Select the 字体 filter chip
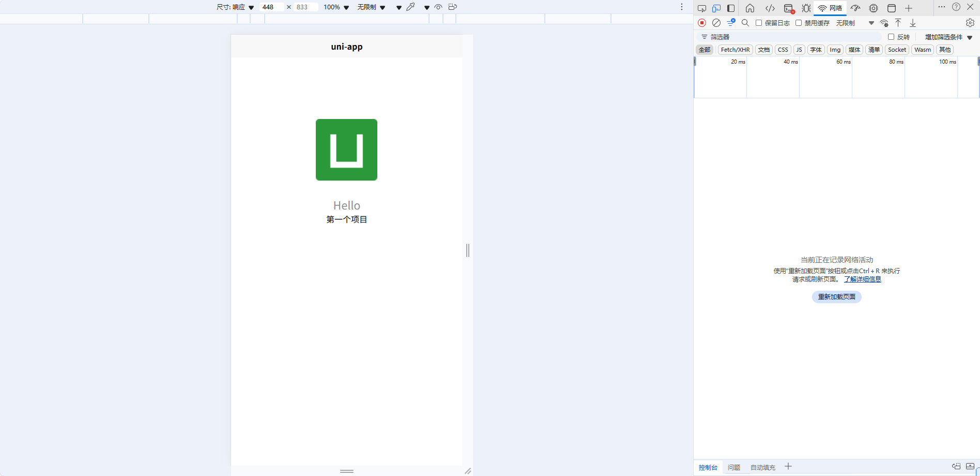Viewport: 980px width, 476px height. [x=816, y=50]
